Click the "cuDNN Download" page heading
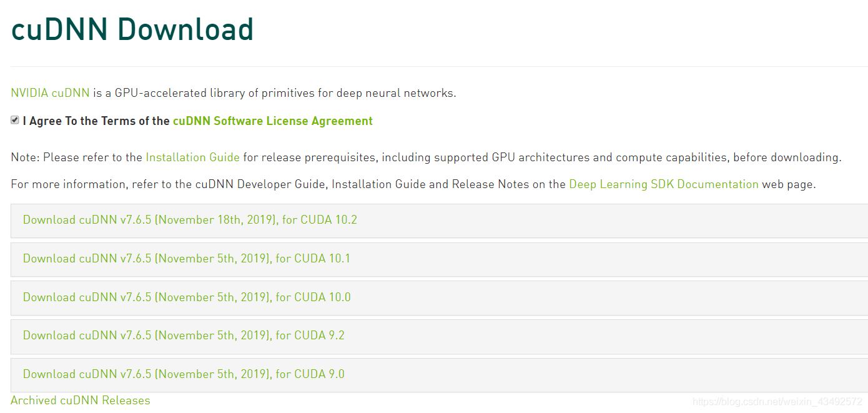 [x=132, y=29]
